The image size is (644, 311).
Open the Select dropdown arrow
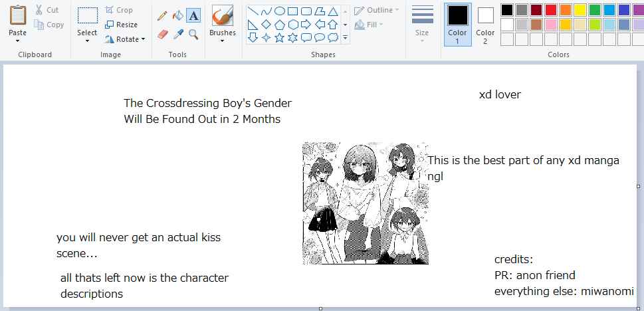tap(87, 41)
